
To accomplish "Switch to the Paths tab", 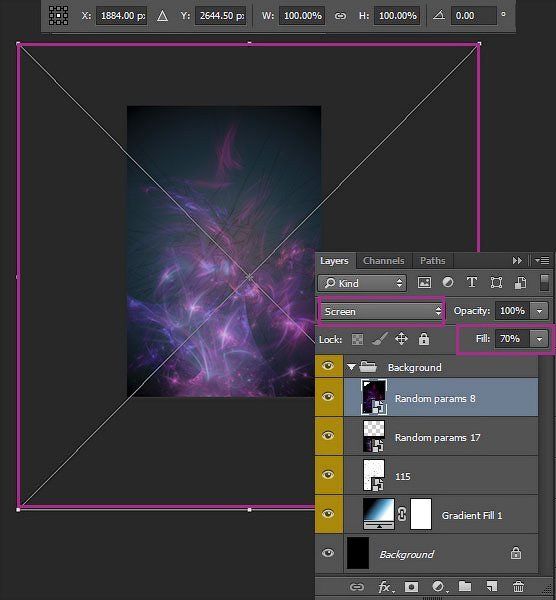I will click(432, 261).
